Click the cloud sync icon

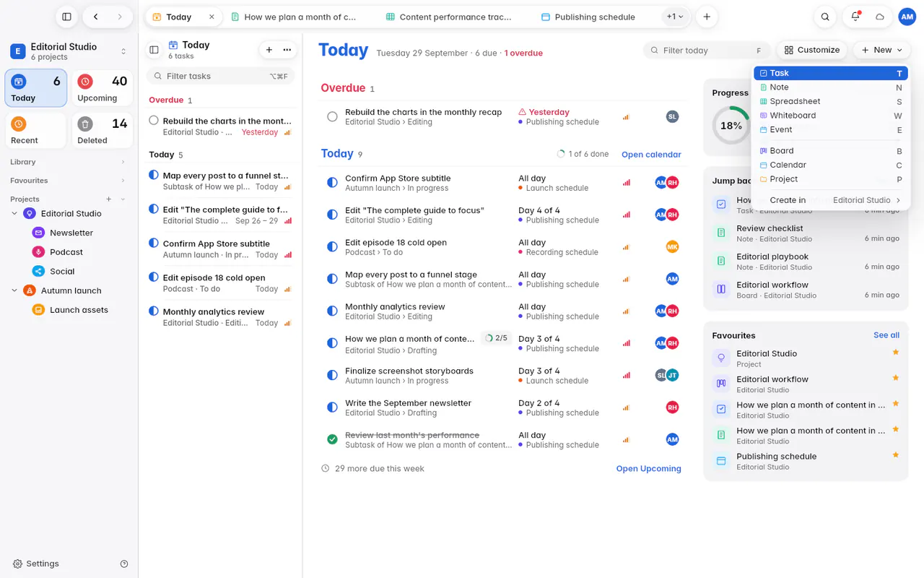[x=879, y=17]
